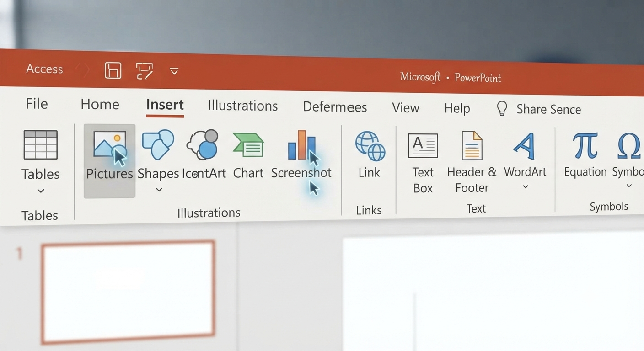Click the IcontArt icon
Screen dimensions: 644x351
tap(203, 144)
